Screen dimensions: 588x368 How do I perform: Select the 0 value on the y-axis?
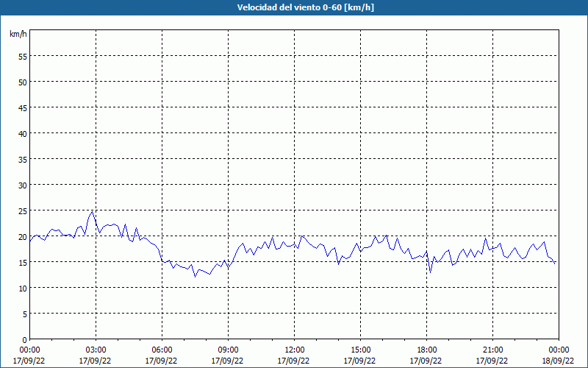tap(25, 340)
